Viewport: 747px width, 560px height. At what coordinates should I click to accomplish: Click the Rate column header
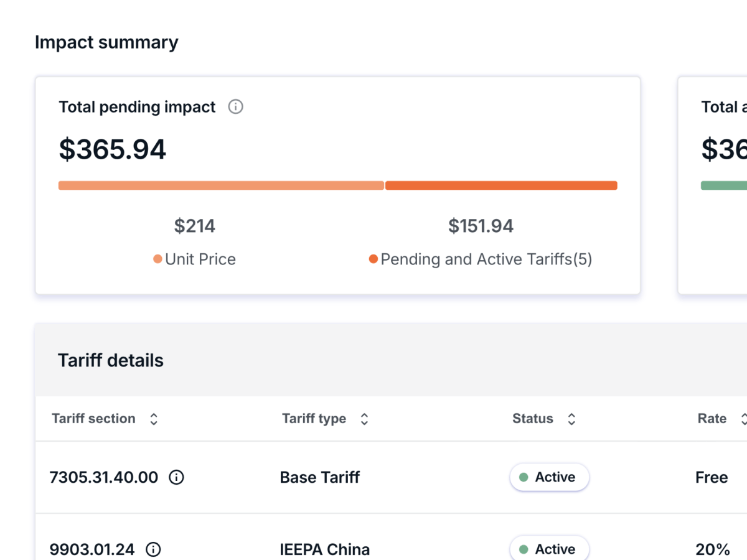(712, 419)
